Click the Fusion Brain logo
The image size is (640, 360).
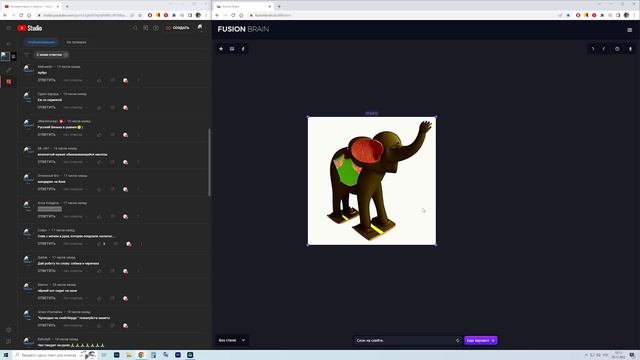(243, 29)
